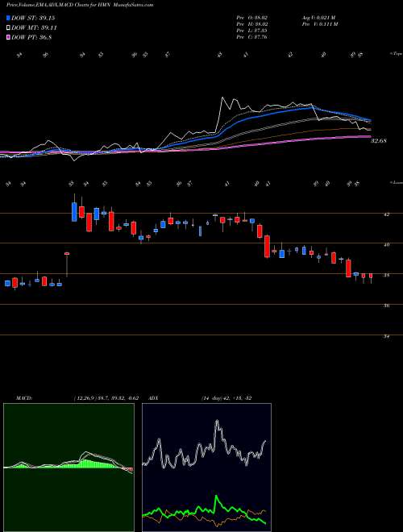The height and width of the screenshot is (532, 403).
Task: Click the 36 price axis label
Action: click(387, 305)
